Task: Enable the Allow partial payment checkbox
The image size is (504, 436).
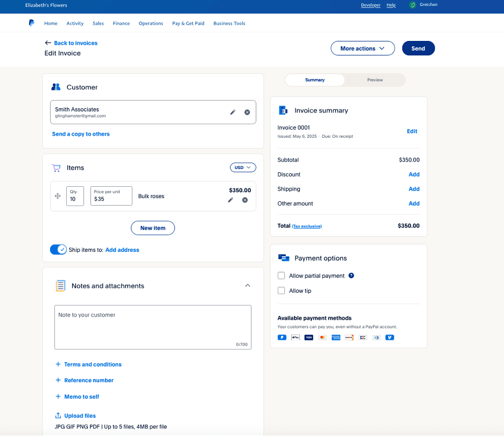Action: point(281,276)
